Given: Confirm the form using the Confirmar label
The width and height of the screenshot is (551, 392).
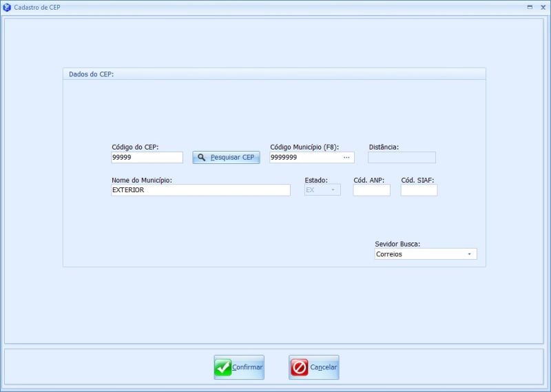Looking at the screenshot, I should pyautogui.click(x=247, y=368).
